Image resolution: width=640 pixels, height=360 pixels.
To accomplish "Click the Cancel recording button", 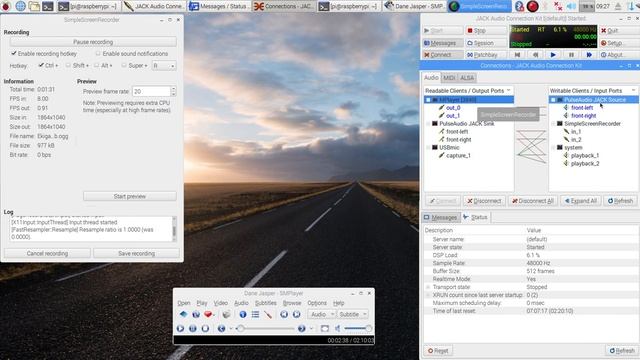I will (x=47, y=253).
